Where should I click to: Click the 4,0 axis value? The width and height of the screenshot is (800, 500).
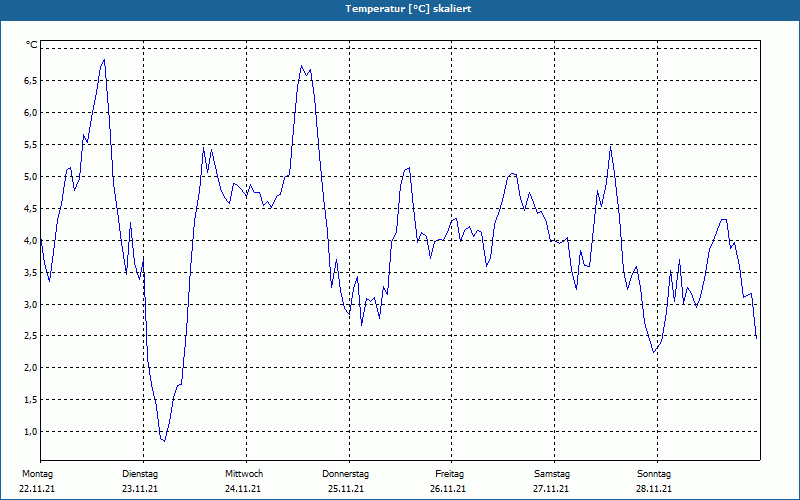pos(31,240)
